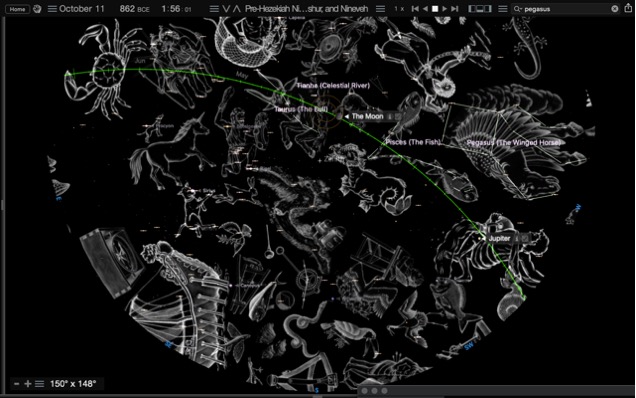Toggle the side panel layout icons
This screenshot has width=636, height=398.
pyautogui.click(x=480, y=9)
